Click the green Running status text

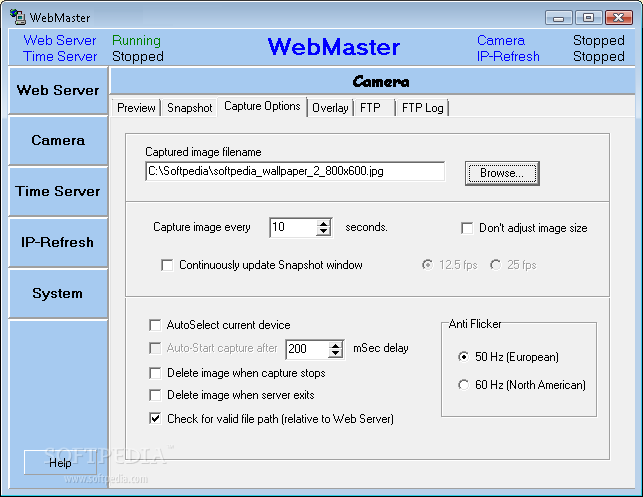(136, 40)
